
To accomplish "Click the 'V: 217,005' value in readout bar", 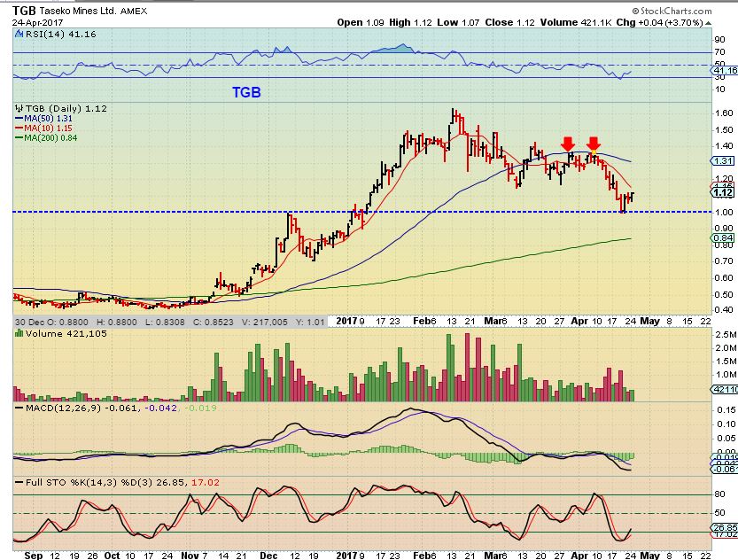I will pyautogui.click(x=265, y=322).
